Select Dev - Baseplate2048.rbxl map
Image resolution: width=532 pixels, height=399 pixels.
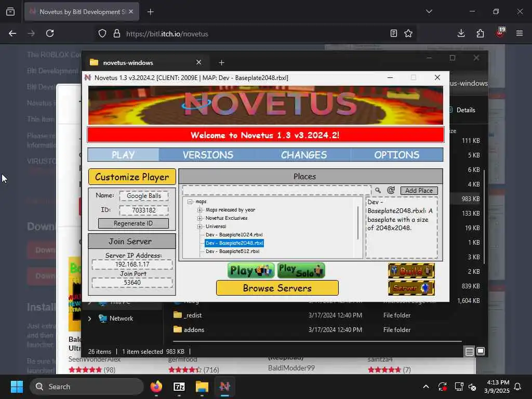234,243
